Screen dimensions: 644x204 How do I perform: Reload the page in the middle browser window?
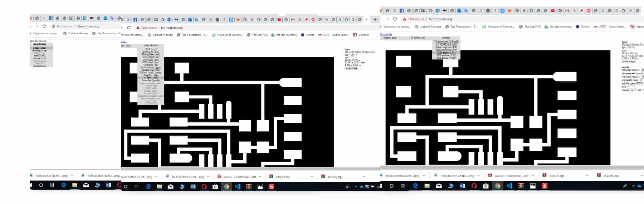tap(129, 28)
